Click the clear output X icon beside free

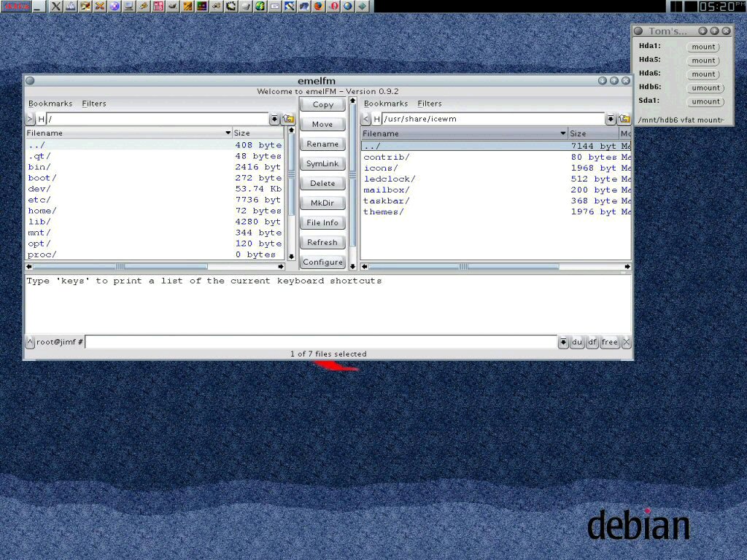[x=626, y=342]
